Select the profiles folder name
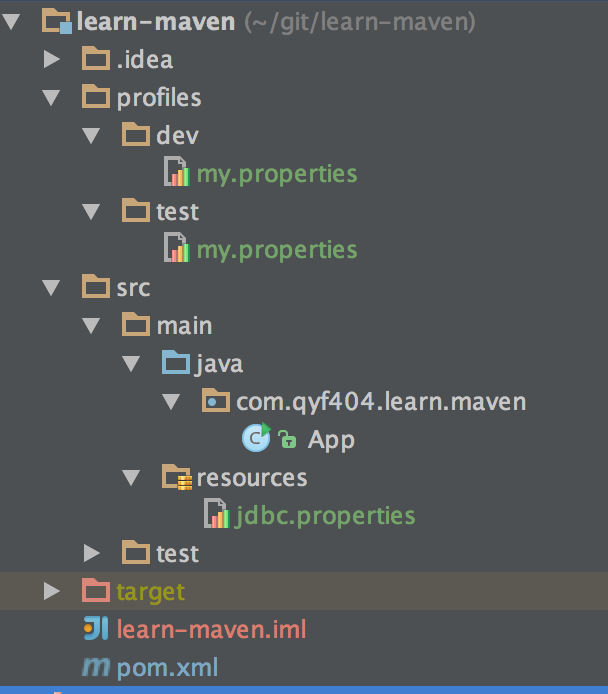 [159, 98]
